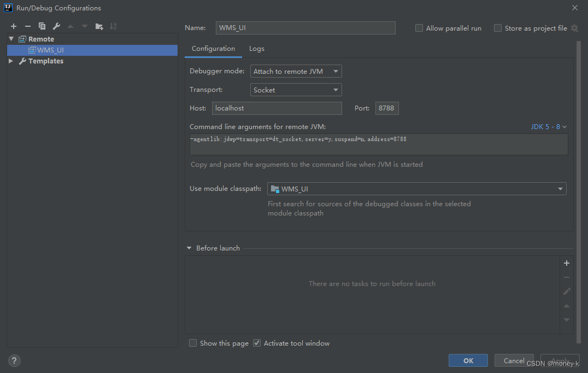This screenshot has height=373, width=588.
Task: Collapse the Remote configurations group
Action: [x=11, y=39]
